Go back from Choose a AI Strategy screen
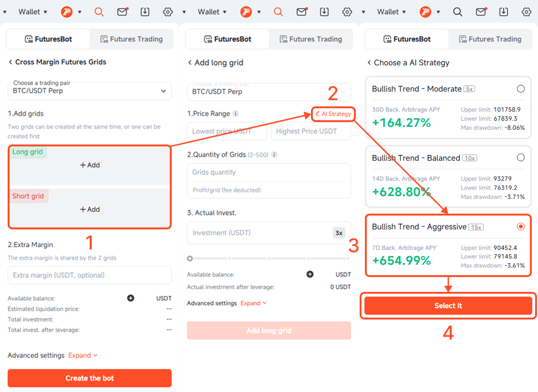Viewport: 538px width, 392px height. (369, 63)
